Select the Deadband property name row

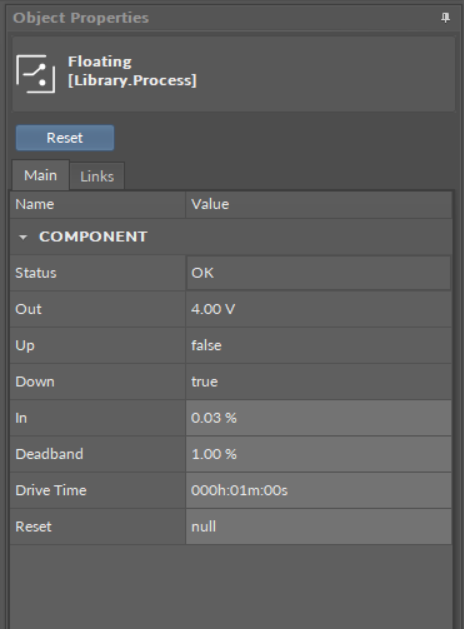coord(98,454)
